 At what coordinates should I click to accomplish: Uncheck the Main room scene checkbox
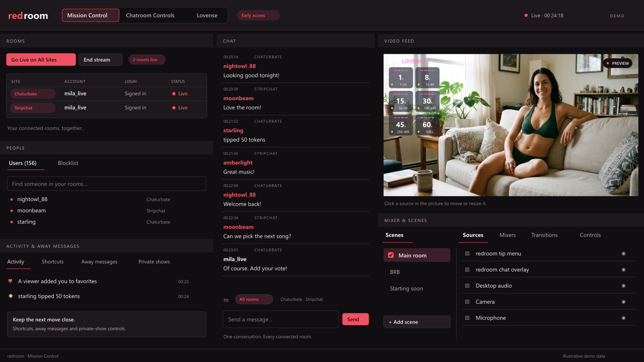(391, 255)
